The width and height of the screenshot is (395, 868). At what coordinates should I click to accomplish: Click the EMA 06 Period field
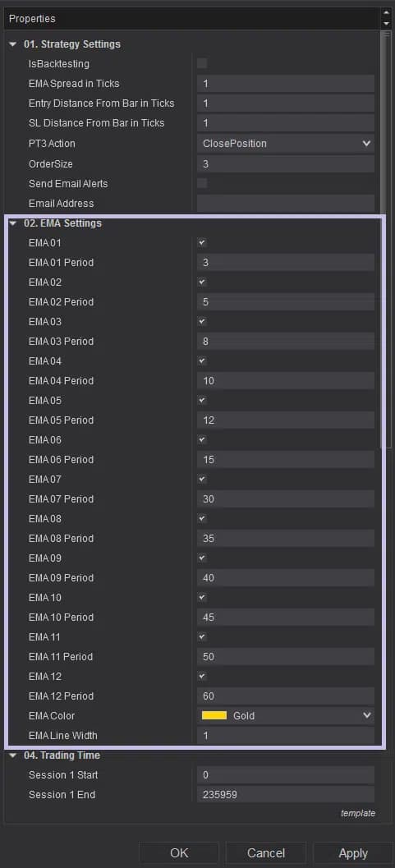(x=286, y=460)
